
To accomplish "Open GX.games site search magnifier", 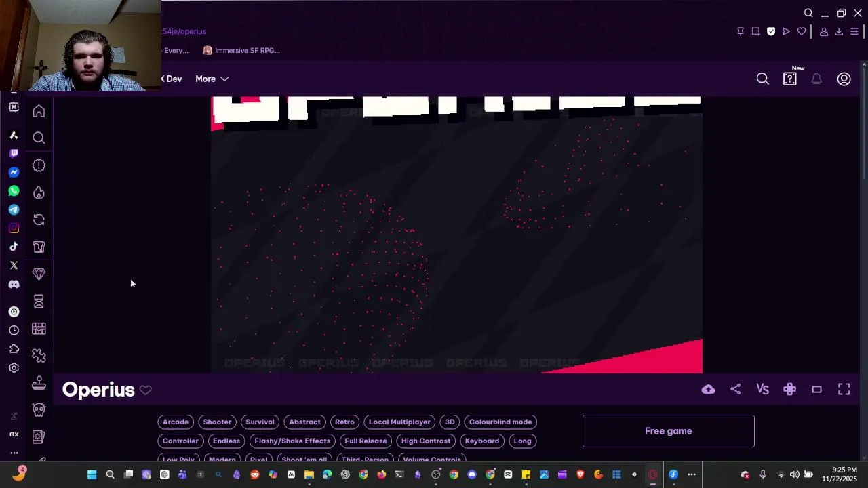I will [x=762, y=79].
